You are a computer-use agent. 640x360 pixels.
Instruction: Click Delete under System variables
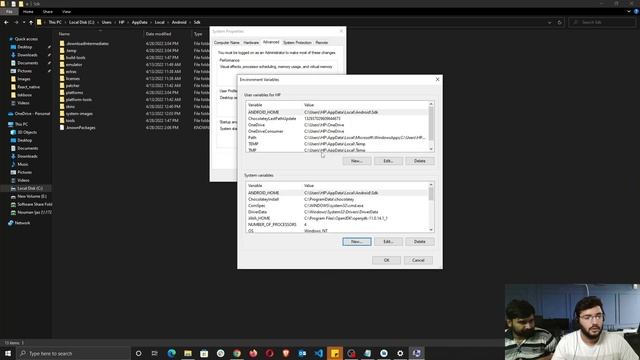click(x=420, y=242)
